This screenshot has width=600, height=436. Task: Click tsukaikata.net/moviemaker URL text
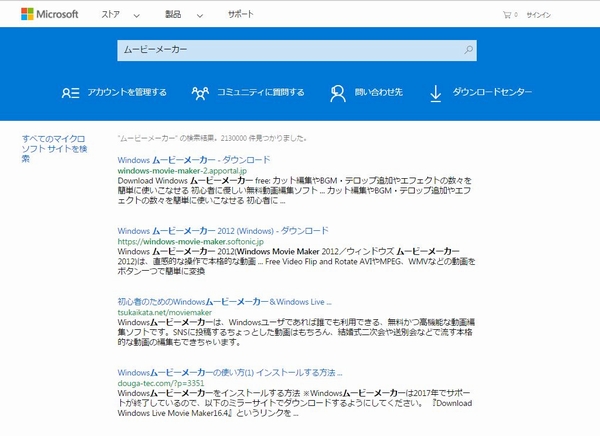point(165,312)
